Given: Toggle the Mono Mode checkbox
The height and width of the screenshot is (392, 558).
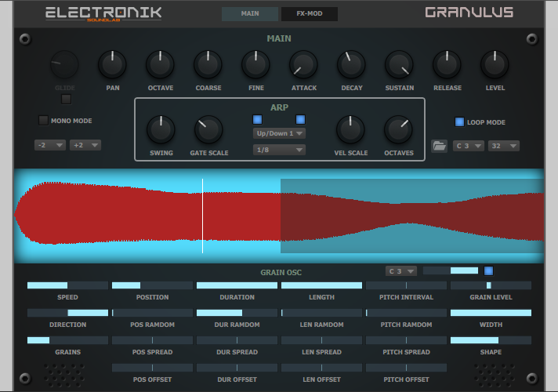Looking at the screenshot, I should click(x=43, y=120).
